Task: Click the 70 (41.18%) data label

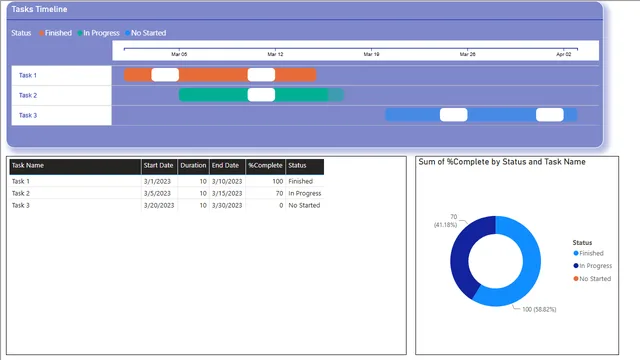Action: point(446,221)
